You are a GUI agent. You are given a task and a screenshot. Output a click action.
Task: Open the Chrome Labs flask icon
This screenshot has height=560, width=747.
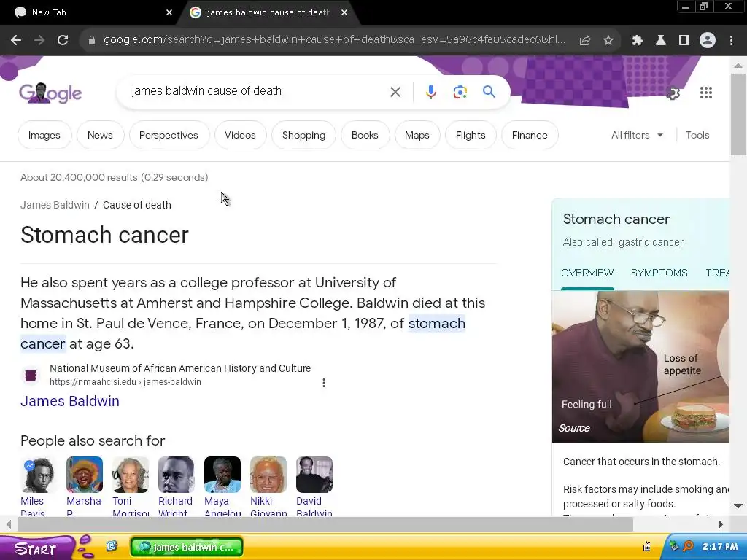click(661, 41)
